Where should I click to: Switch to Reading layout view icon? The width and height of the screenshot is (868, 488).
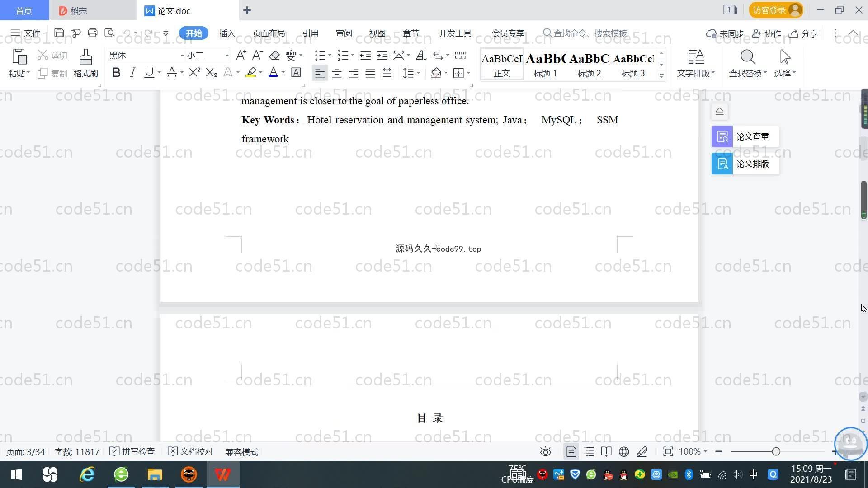click(606, 452)
